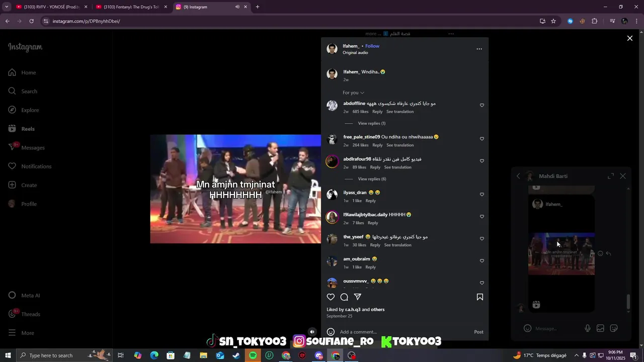Like free_pale_stine09's comment
The image size is (644, 362).
click(x=482, y=139)
